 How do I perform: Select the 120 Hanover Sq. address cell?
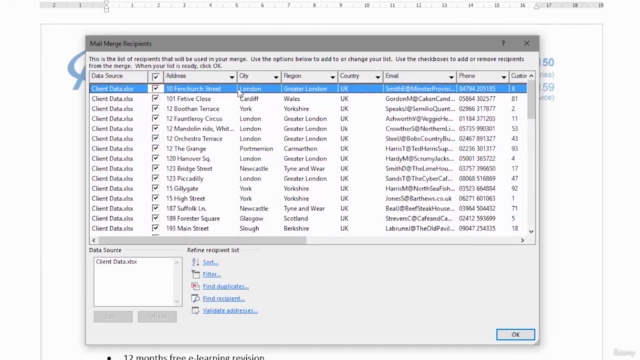tap(189, 158)
